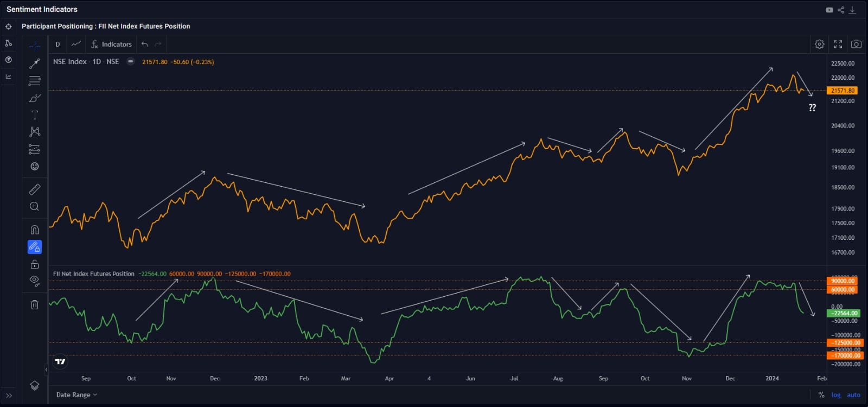This screenshot has height=407, width=868.
Task: Toggle the lock all drawings padlock
Action: tap(35, 264)
